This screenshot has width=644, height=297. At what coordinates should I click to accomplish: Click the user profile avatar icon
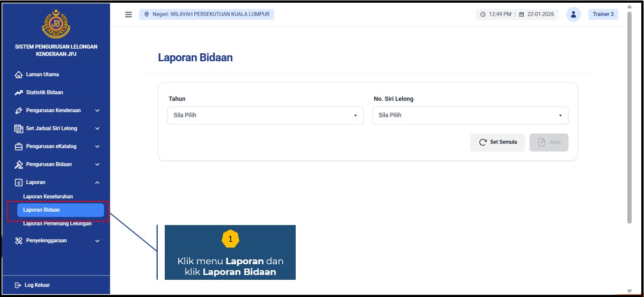pyautogui.click(x=573, y=15)
